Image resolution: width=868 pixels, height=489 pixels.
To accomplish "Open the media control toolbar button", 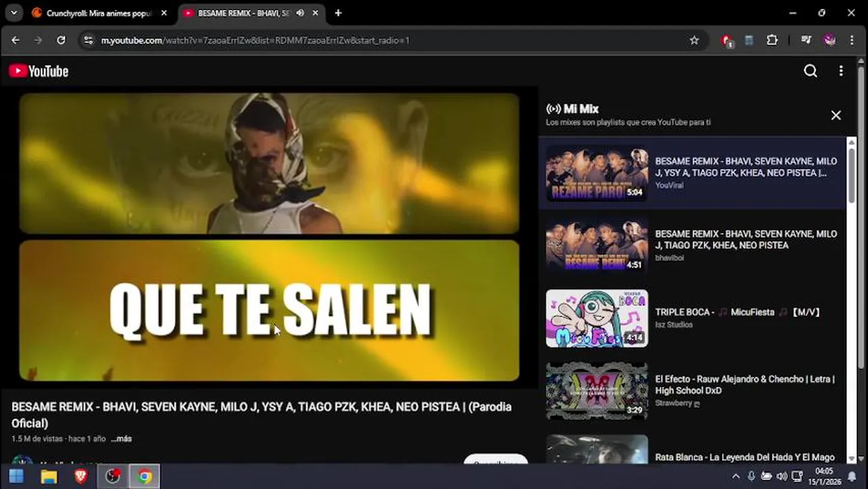I will 806,40.
